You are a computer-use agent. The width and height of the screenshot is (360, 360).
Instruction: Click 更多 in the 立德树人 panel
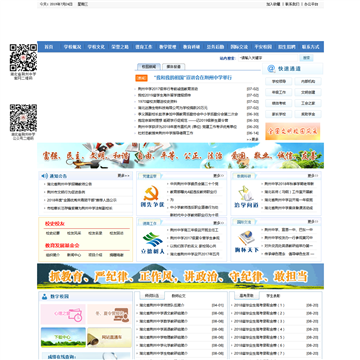point(219,222)
